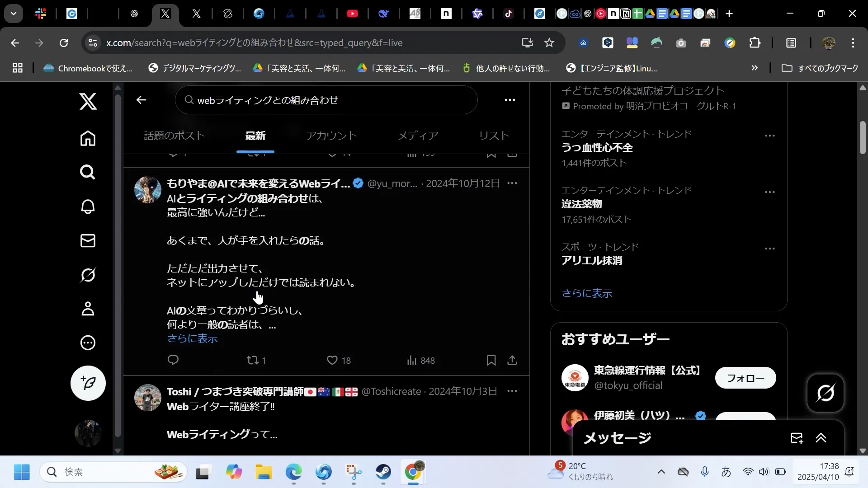868x488 pixels.
Task: Open search options three-dot menu
Action: pos(509,100)
